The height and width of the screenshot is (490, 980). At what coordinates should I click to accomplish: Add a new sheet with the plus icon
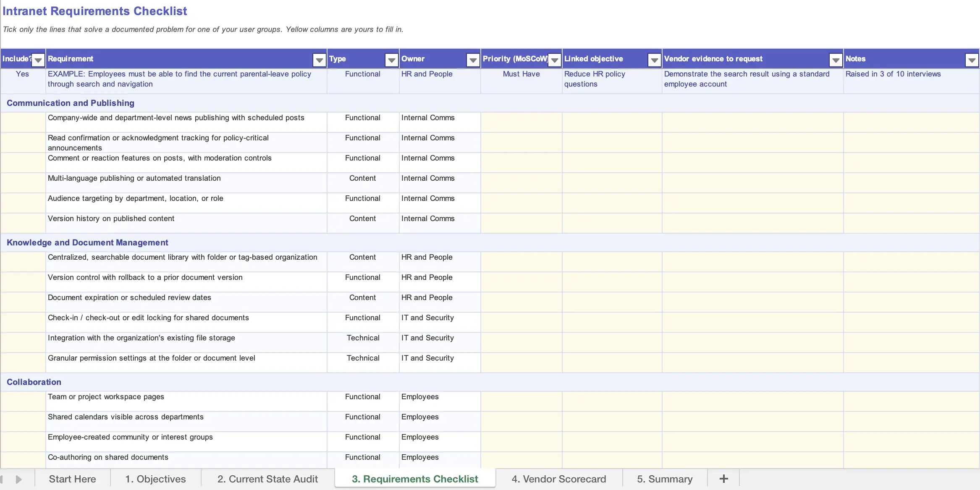723,479
